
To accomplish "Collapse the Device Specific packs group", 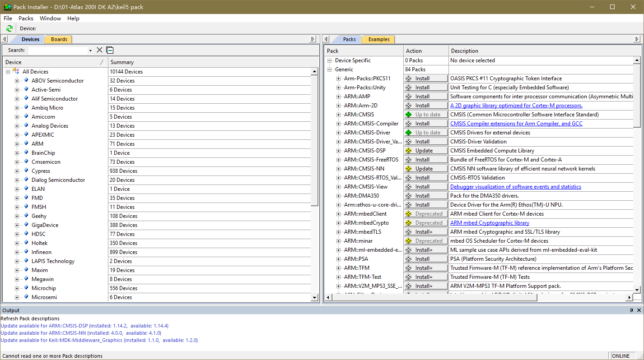I will (x=329, y=60).
